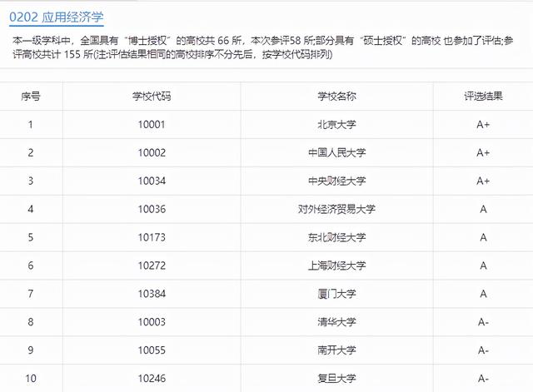Select school code 10384
Screen dimensions: 533x392
click(x=152, y=294)
